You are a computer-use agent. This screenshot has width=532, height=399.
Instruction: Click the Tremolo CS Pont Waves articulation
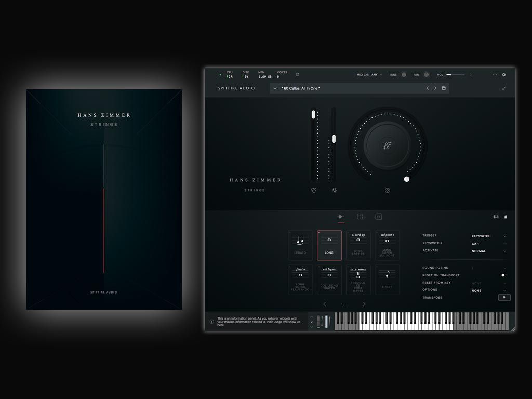tap(358, 279)
